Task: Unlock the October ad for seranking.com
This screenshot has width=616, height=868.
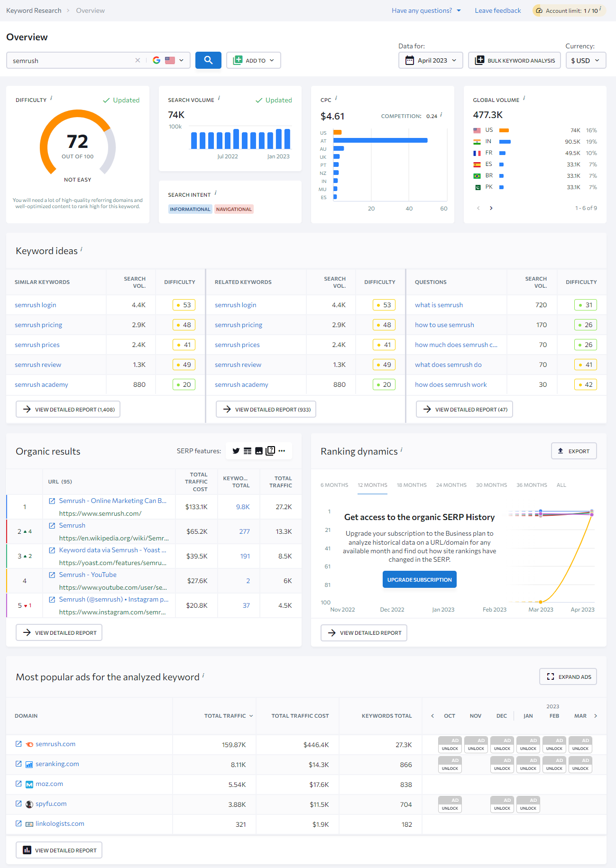Action: pos(450,764)
